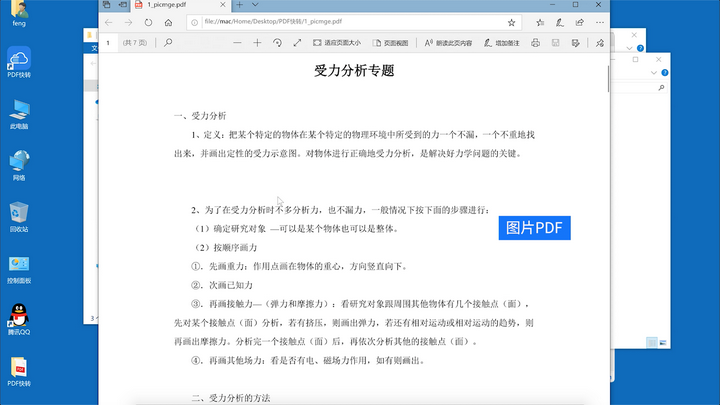Click the address bar file URL
The height and width of the screenshot is (405, 720).
(273, 22)
